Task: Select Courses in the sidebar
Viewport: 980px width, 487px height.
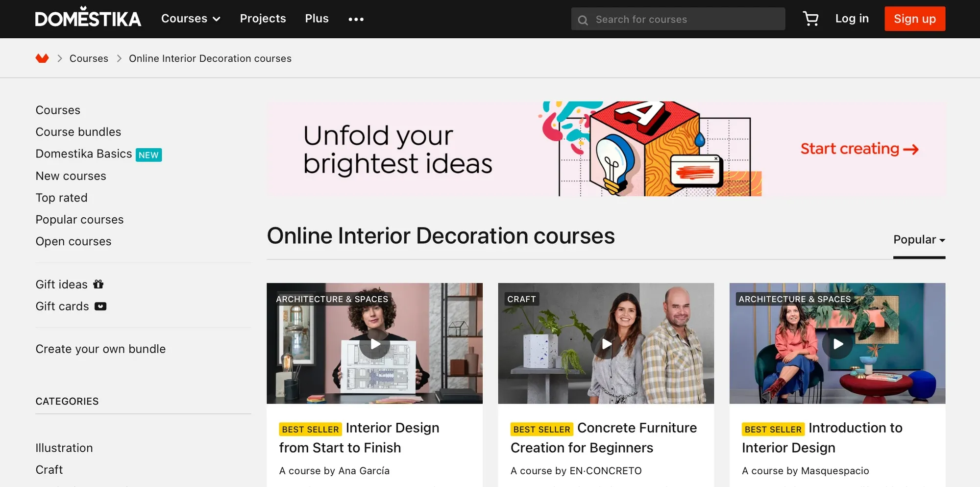Action: (58, 110)
